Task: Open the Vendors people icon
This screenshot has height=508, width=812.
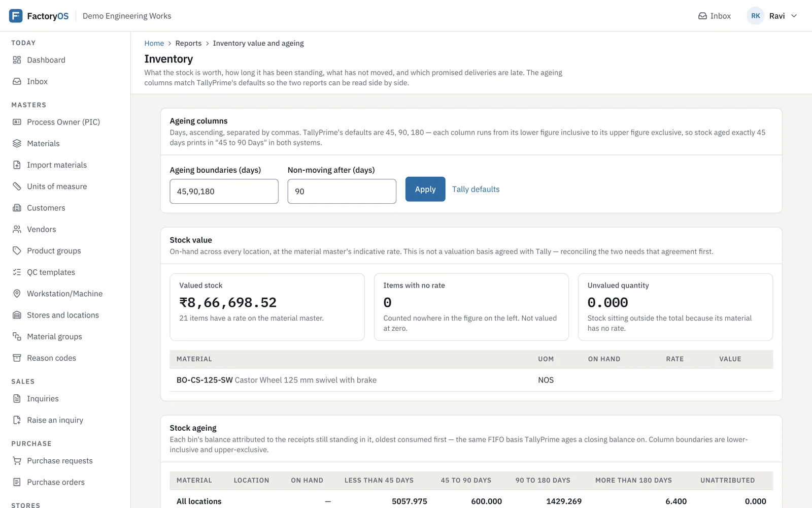Action: point(17,229)
